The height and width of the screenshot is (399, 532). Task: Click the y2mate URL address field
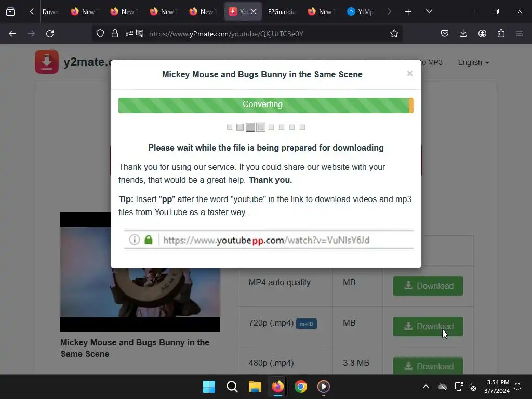coord(226,34)
